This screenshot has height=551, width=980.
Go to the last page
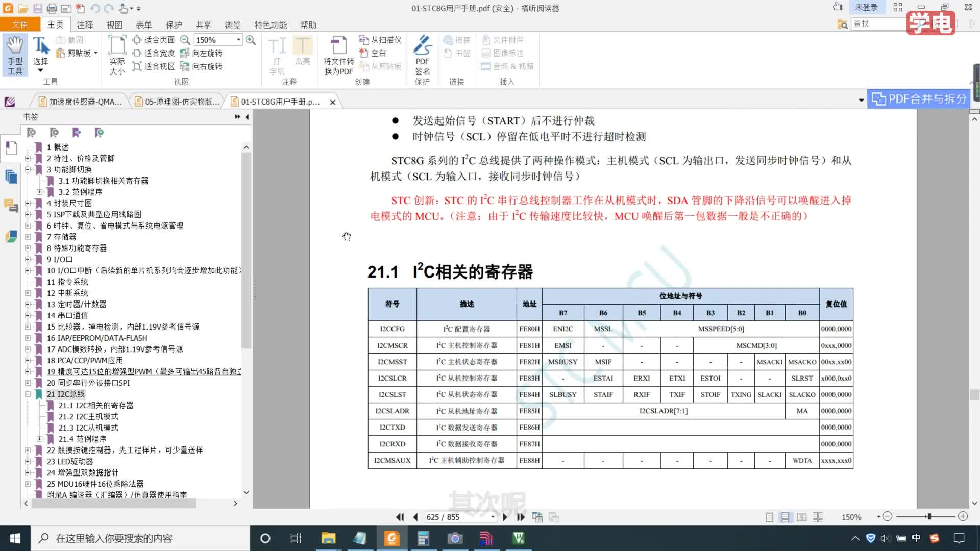point(521,517)
